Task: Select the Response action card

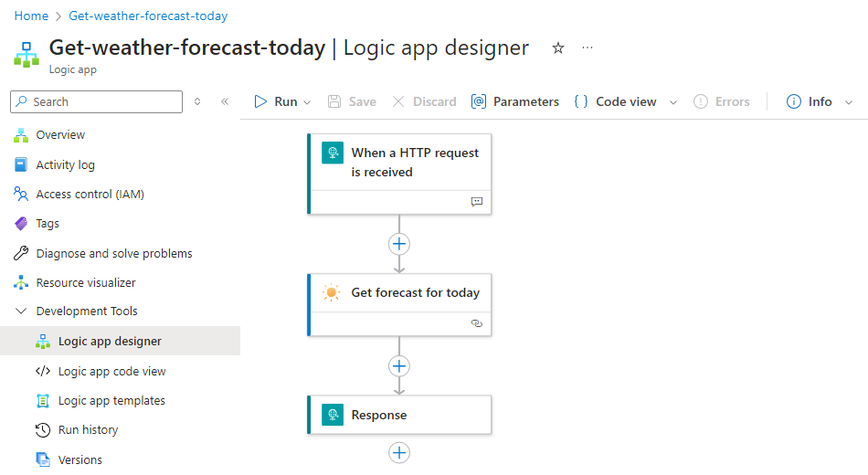Action: (x=399, y=415)
